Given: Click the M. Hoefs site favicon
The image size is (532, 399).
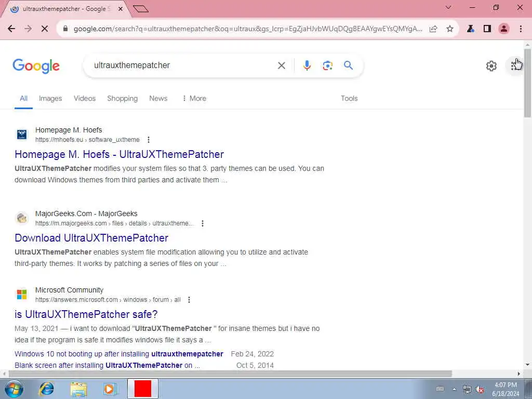Looking at the screenshot, I should point(22,135).
